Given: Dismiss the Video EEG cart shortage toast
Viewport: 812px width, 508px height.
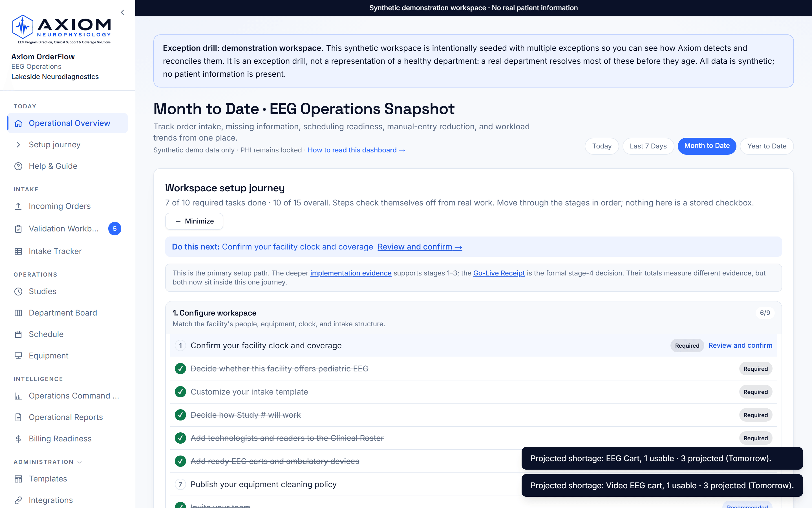Looking at the screenshot, I should pyautogui.click(x=662, y=486).
